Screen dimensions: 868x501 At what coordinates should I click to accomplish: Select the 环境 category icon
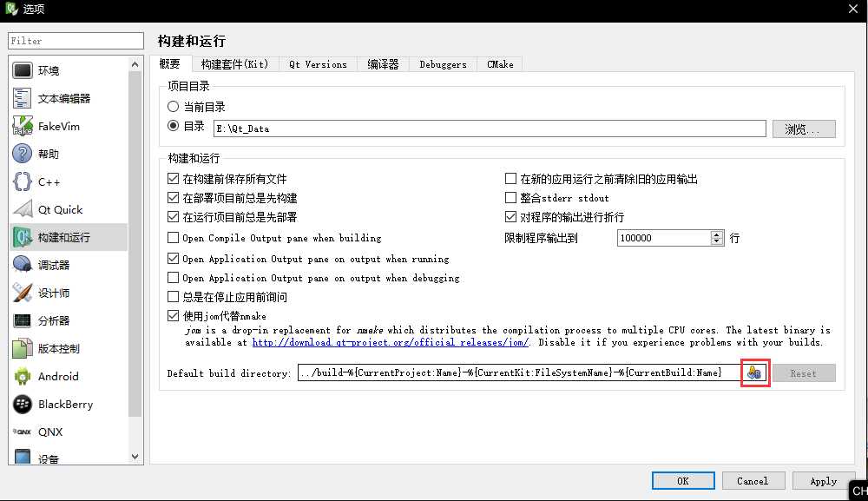tap(23, 70)
